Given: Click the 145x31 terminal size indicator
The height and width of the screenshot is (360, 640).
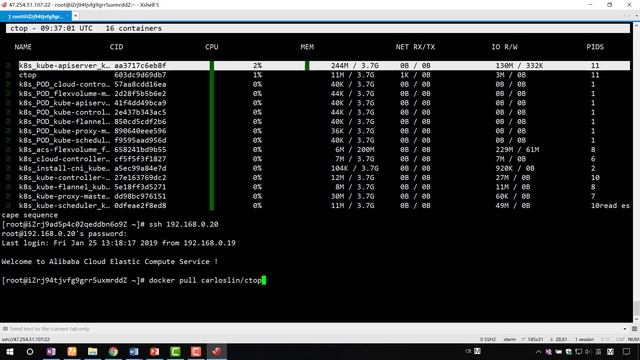Looking at the screenshot, I should pyautogui.click(x=533, y=339).
